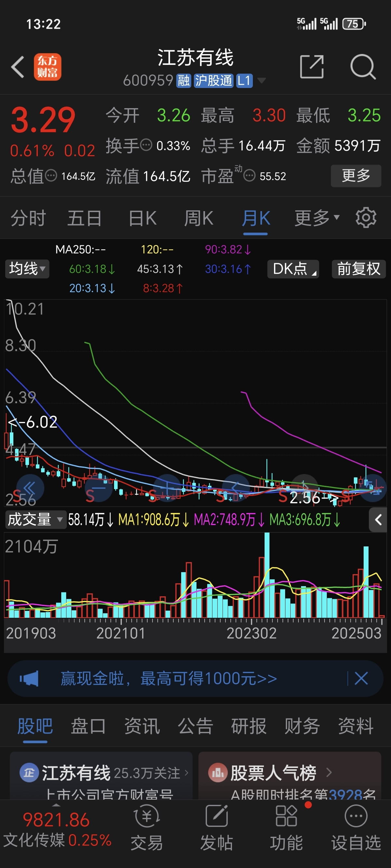Screen dimensions: 391x868
Task: Tap MA 90:3.82 value
Action: tap(228, 249)
